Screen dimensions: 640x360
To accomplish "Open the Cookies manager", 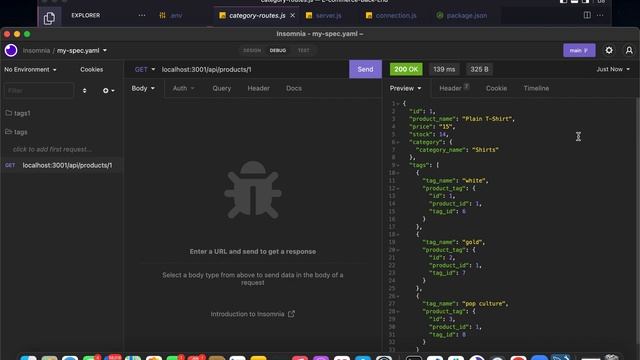I will point(91,69).
